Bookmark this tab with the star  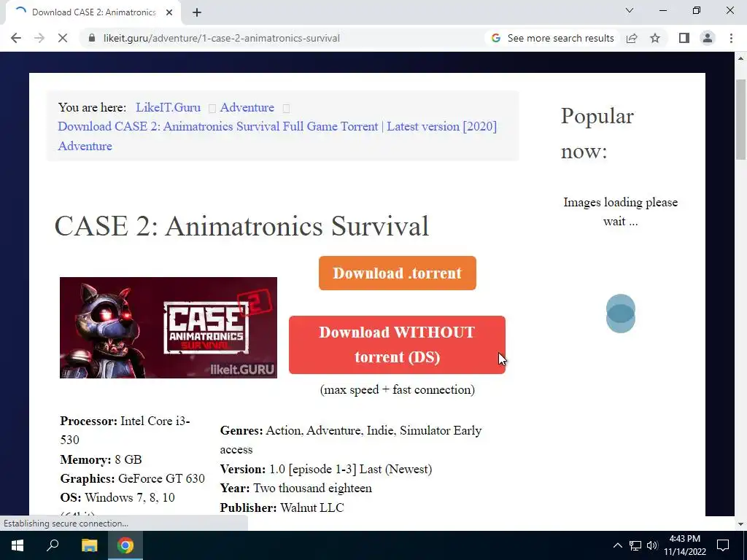655,38
